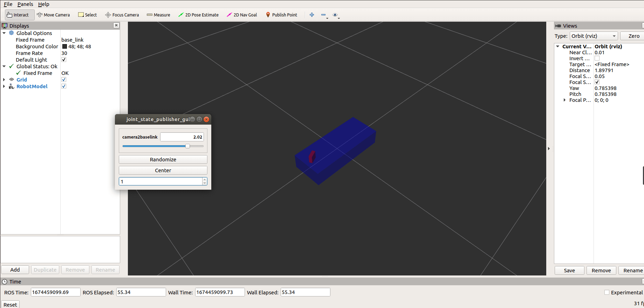This screenshot has width=644, height=308.
Task: Click Center in joint publisher
Action: 163,170
